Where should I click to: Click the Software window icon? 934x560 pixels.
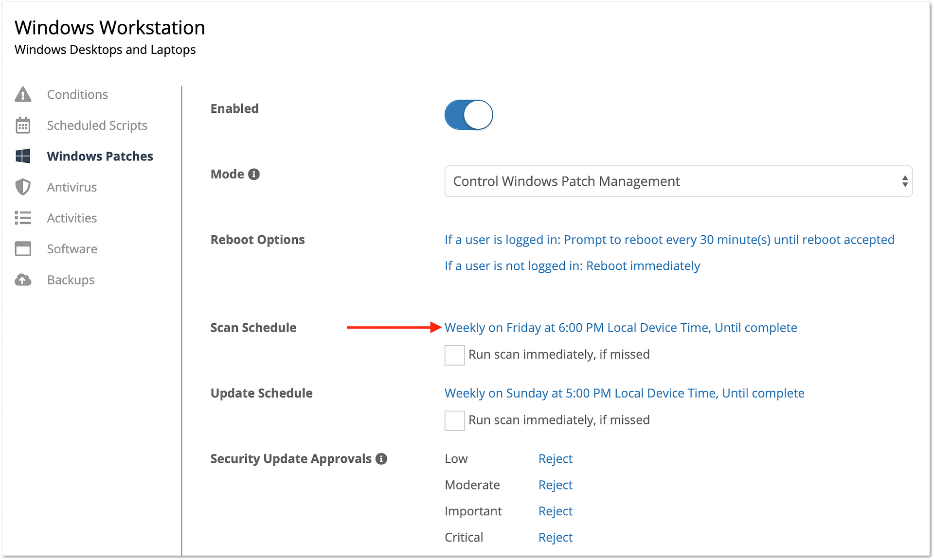[x=23, y=249]
